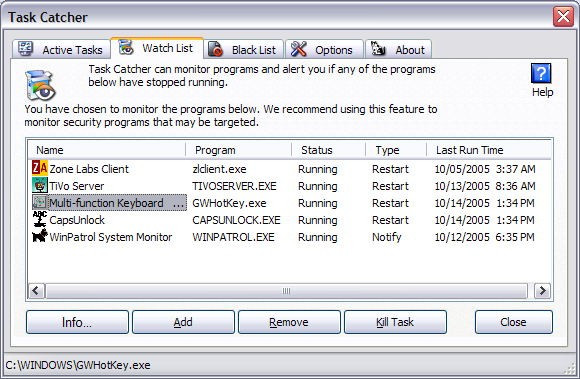Sort list by Type column header
The width and height of the screenshot is (580, 379).
pyautogui.click(x=396, y=150)
